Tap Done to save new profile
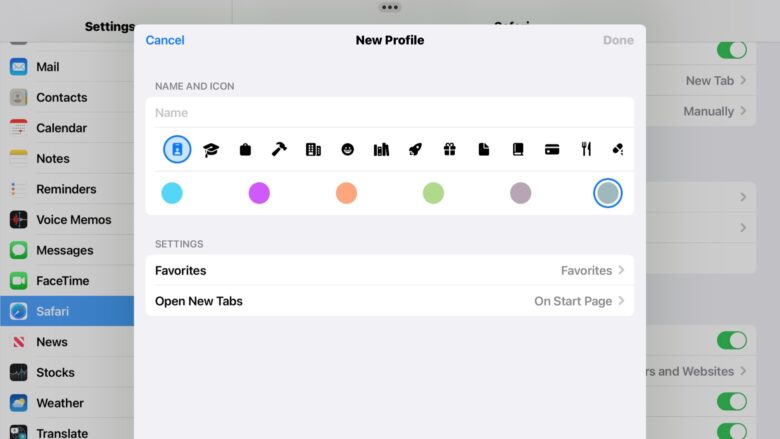This screenshot has width=780, height=439. [618, 40]
